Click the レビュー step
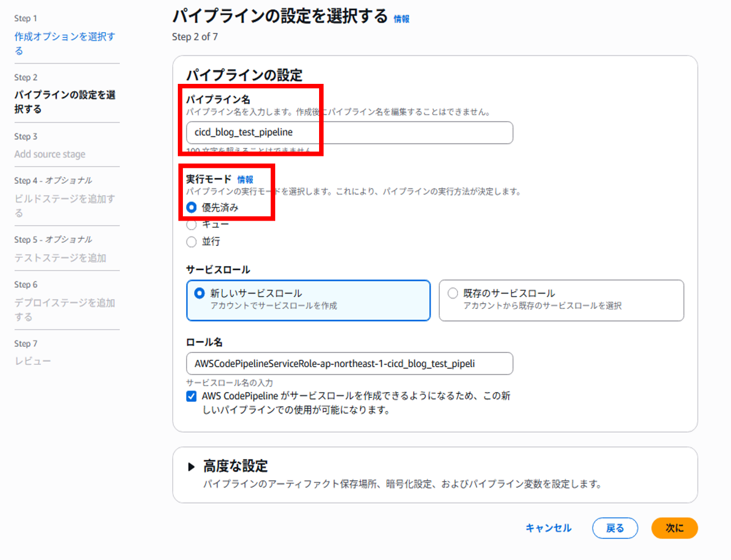This screenshot has width=731, height=560. (33, 361)
